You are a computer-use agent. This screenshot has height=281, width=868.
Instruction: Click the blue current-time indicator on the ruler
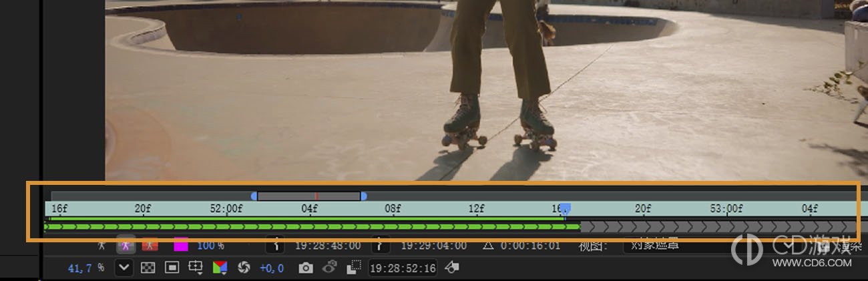tap(565, 209)
